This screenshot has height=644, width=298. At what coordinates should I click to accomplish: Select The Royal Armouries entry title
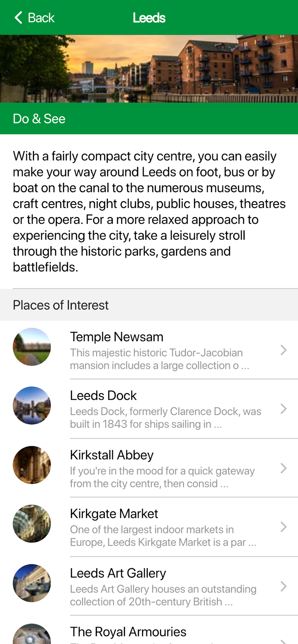[128, 632]
